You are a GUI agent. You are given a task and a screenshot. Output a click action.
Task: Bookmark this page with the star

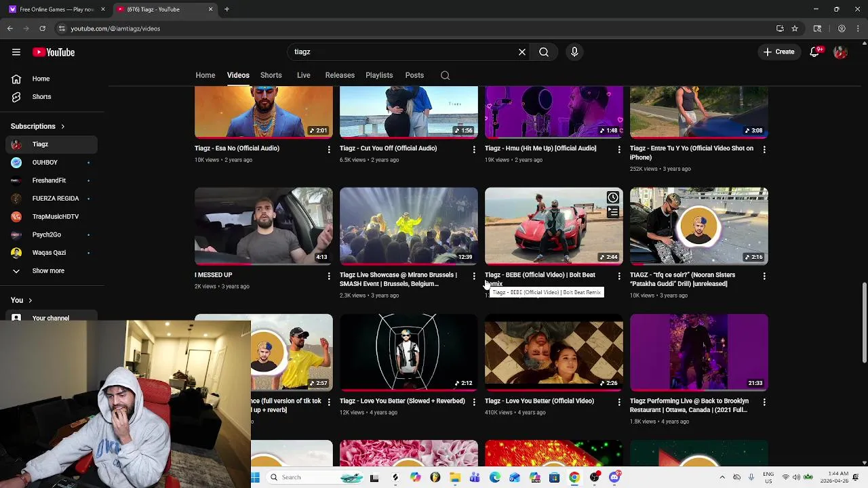(795, 28)
